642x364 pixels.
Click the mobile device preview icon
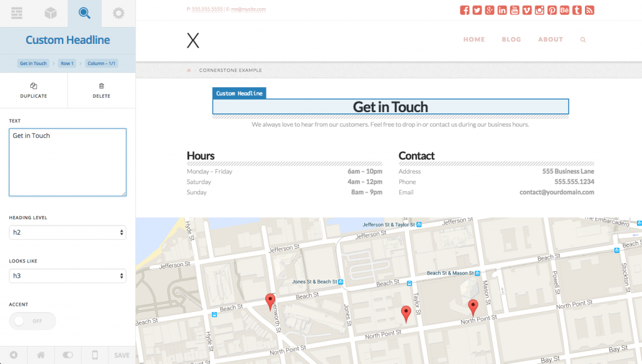point(95,355)
